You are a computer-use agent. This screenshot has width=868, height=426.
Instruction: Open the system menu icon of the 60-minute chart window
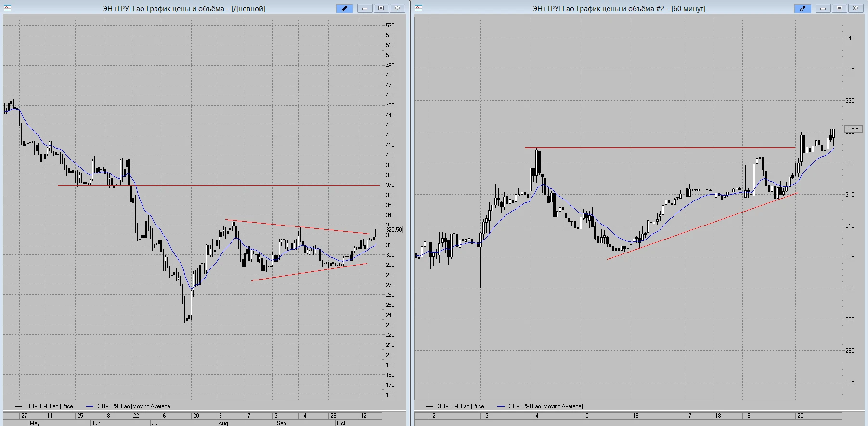(x=419, y=8)
